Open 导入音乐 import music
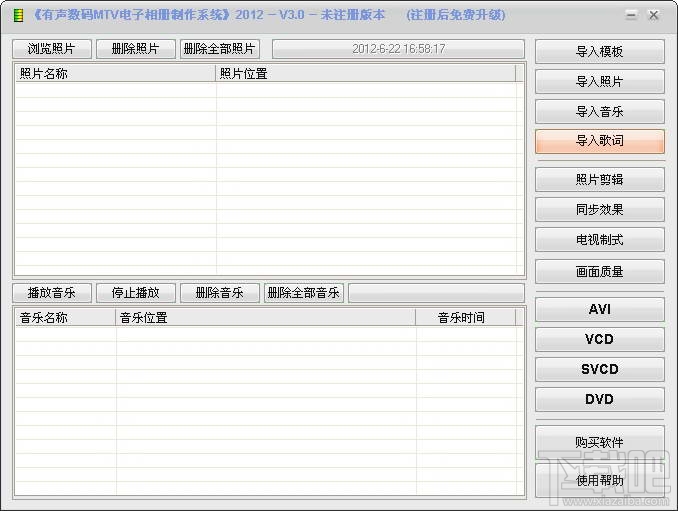This screenshot has height=511, width=678. coord(600,112)
